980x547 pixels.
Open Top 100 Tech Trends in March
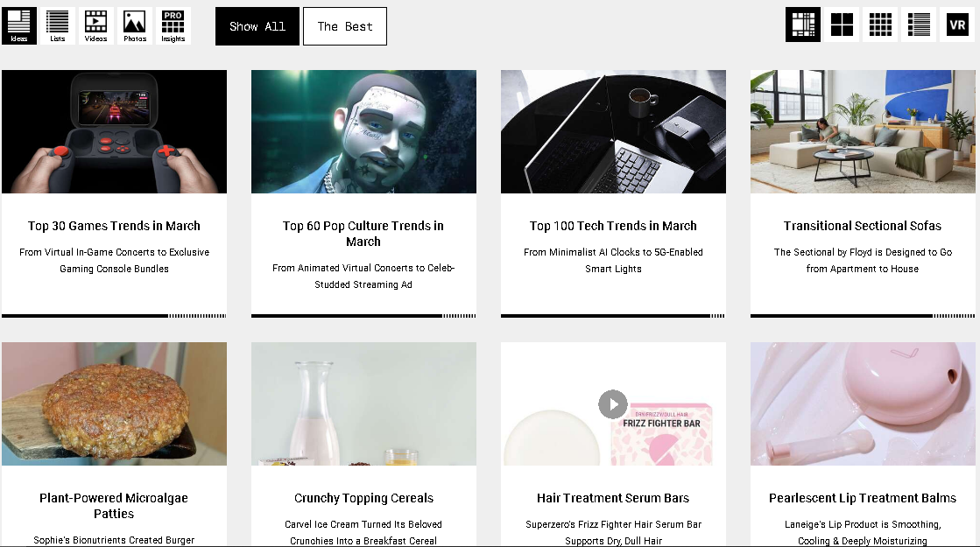click(613, 226)
